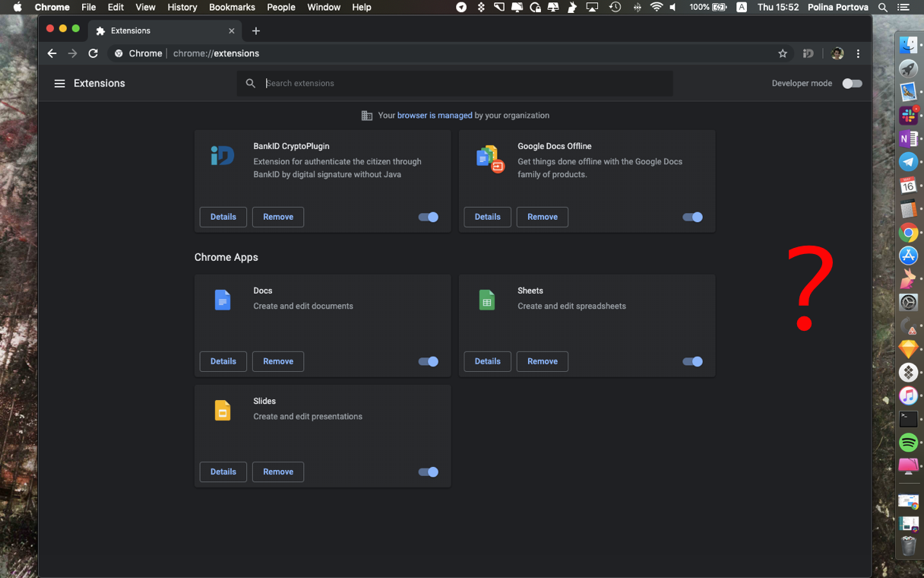Viewport: 924px width, 578px height.
Task: Turn off the Slides app toggle
Action: (429, 472)
